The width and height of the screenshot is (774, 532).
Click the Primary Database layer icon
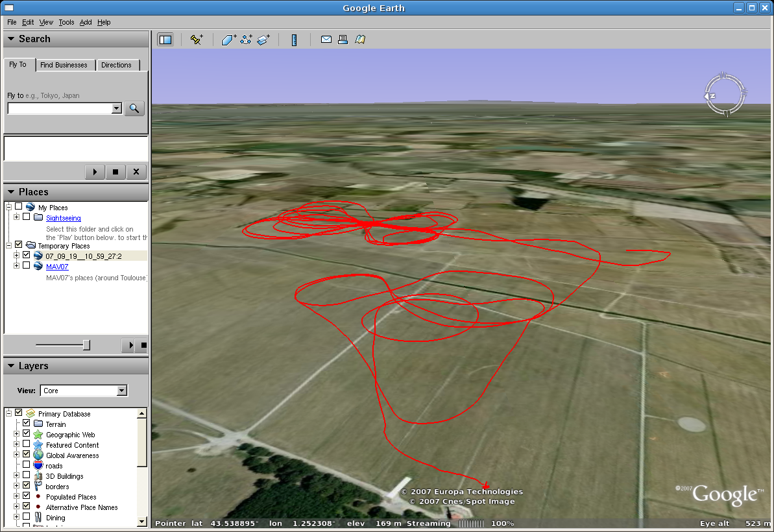coord(30,413)
